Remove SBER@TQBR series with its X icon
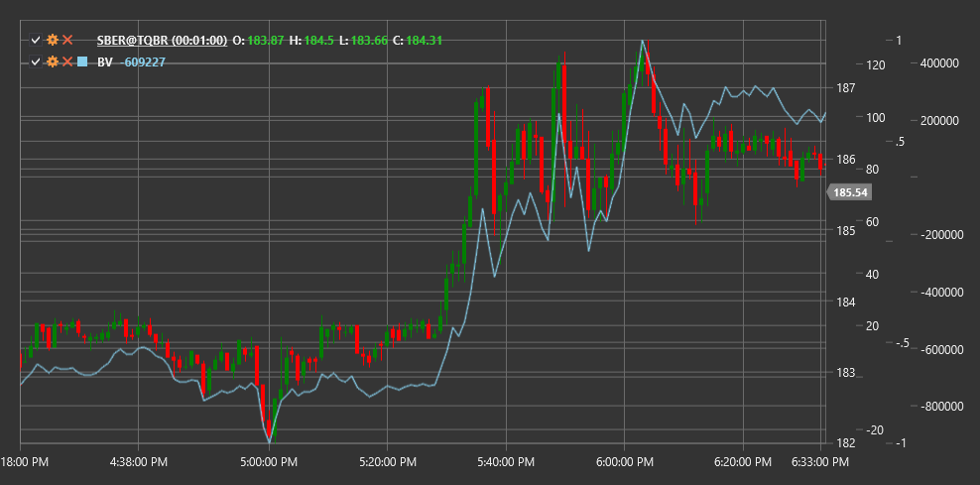This screenshot has height=485, width=980. (x=67, y=41)
